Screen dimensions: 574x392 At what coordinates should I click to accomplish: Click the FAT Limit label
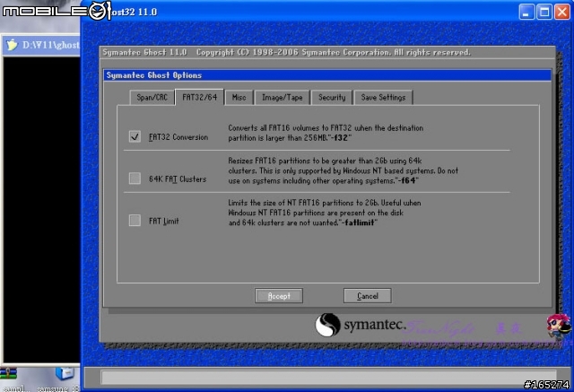click(x=163, y=221)
